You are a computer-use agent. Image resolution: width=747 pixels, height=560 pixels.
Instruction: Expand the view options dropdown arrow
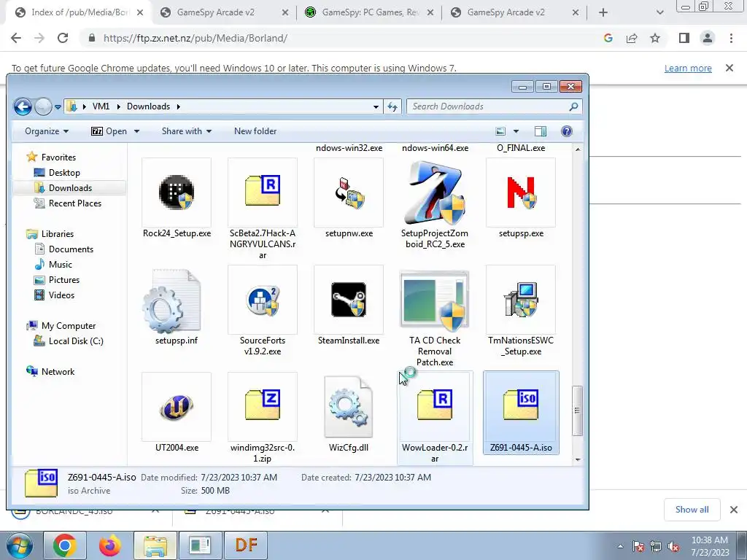tap(516, 131)
